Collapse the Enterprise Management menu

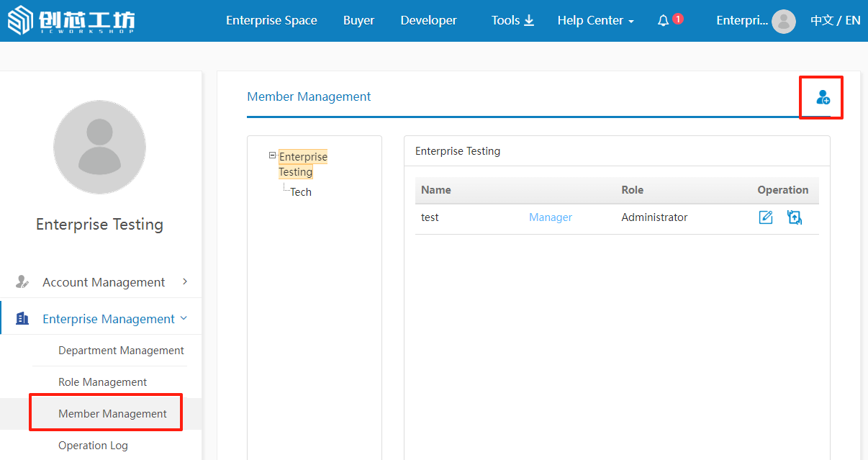[x=184, y=318]
